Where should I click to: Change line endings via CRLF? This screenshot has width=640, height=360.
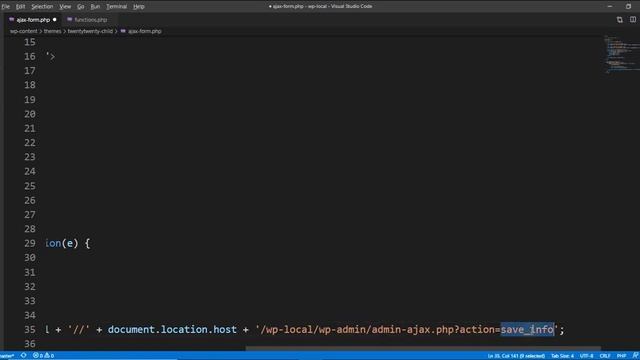tap(605, 356)
